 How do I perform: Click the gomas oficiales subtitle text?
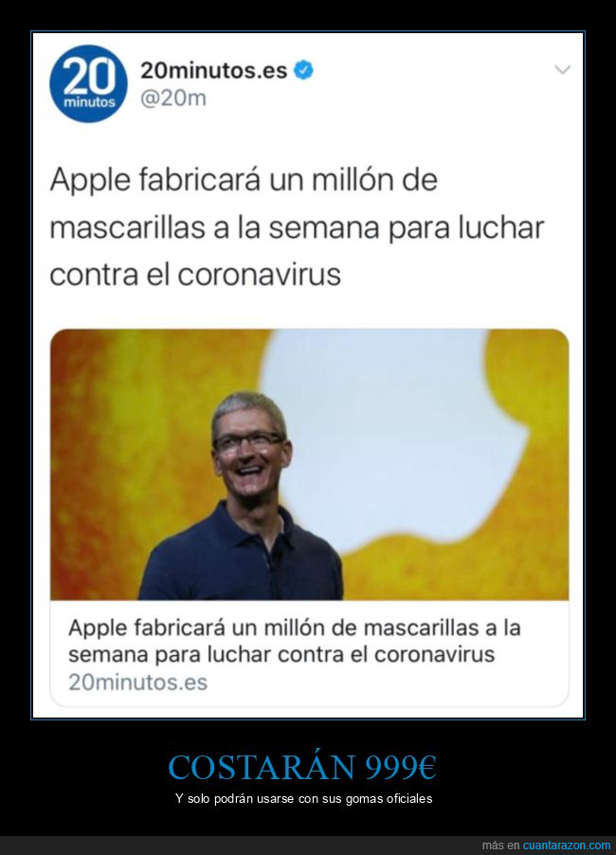click(x=303, y=798)
